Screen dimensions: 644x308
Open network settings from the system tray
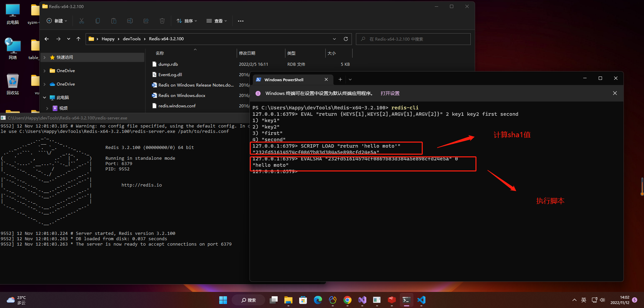pyautogui.click(x=594, y=300)
